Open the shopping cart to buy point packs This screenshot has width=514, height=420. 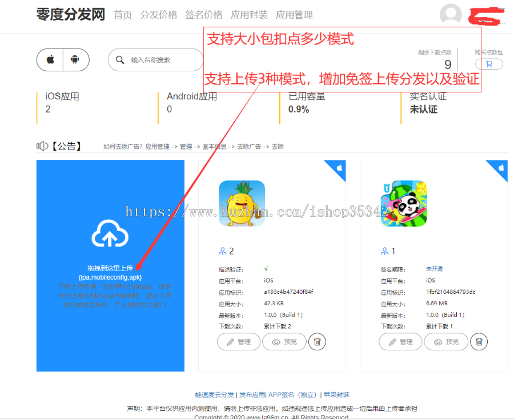point(489,64)
